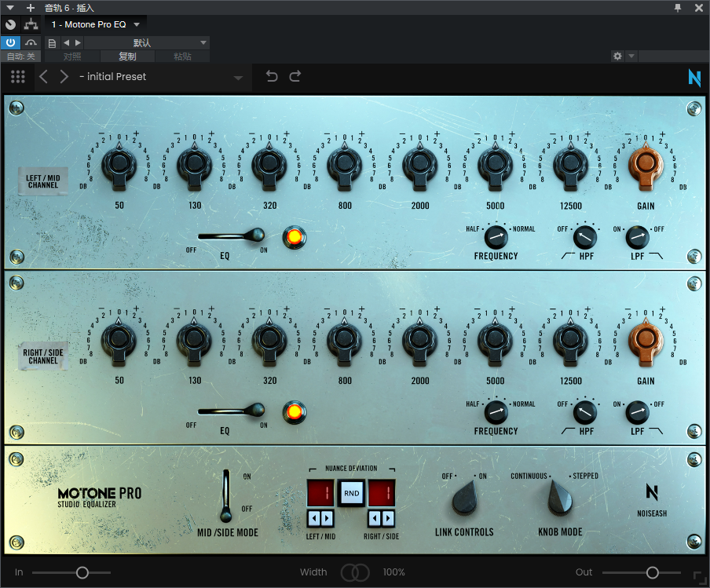Toggle the Mid/Side Mode lever switch
The image size is (710, 588).
[226, 495]
